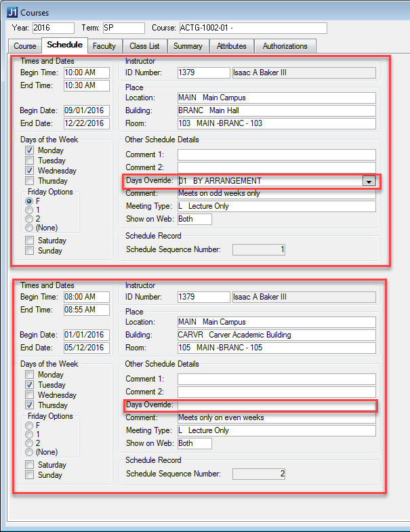Click comment 'Meets on odd weeks only'

coord(276,193)
